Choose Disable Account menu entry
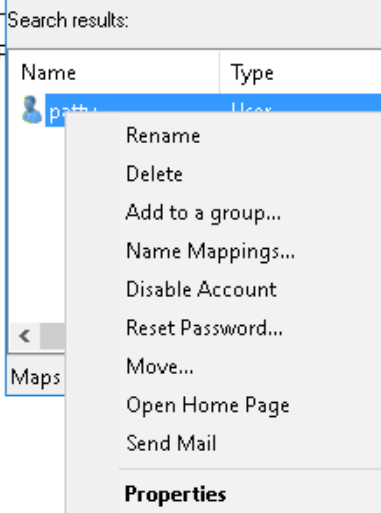Screen dimensions: 381x513 click(x=201, y=289)
